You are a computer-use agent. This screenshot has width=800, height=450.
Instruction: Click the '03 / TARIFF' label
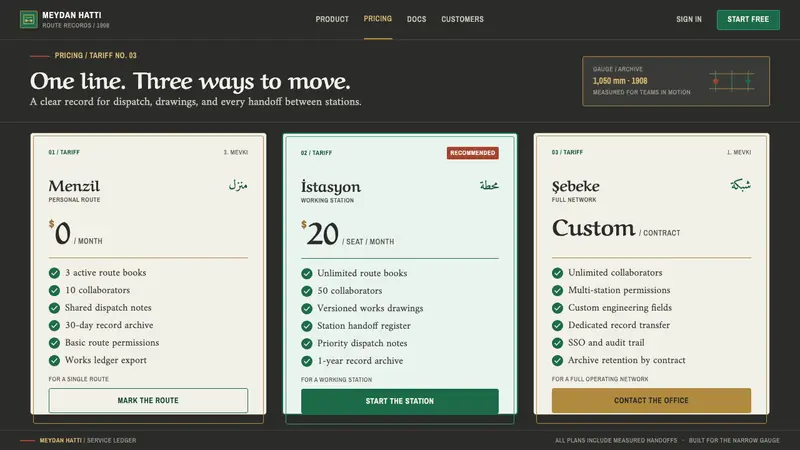[567, 152]
